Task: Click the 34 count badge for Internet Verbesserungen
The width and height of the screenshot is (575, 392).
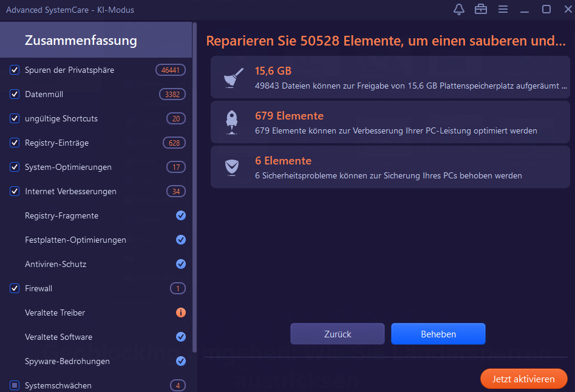Action: point(176,191)
